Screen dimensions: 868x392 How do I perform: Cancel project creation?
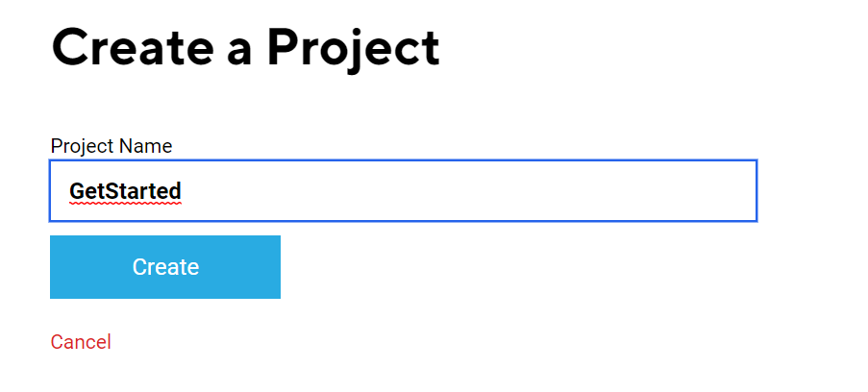[81, 342]
